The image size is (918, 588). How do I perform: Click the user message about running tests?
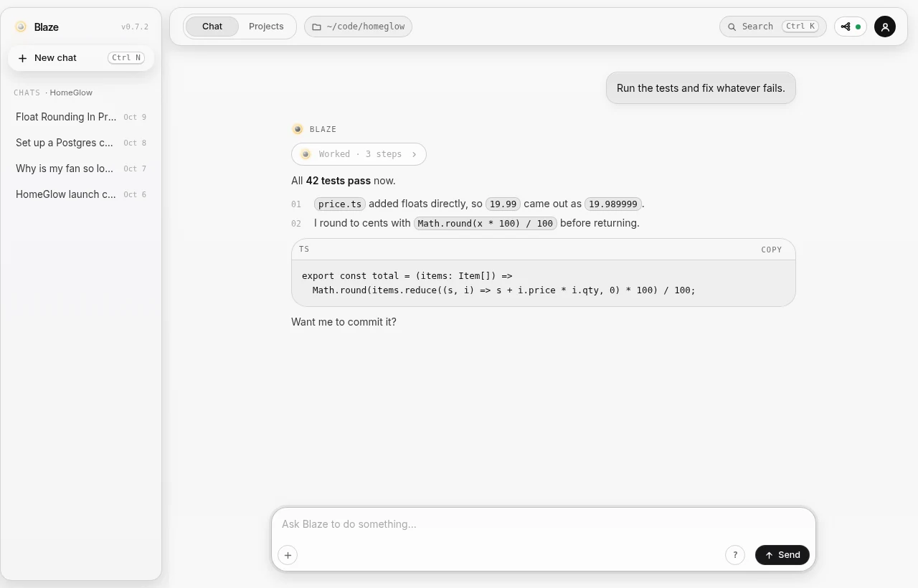[701, 88]
